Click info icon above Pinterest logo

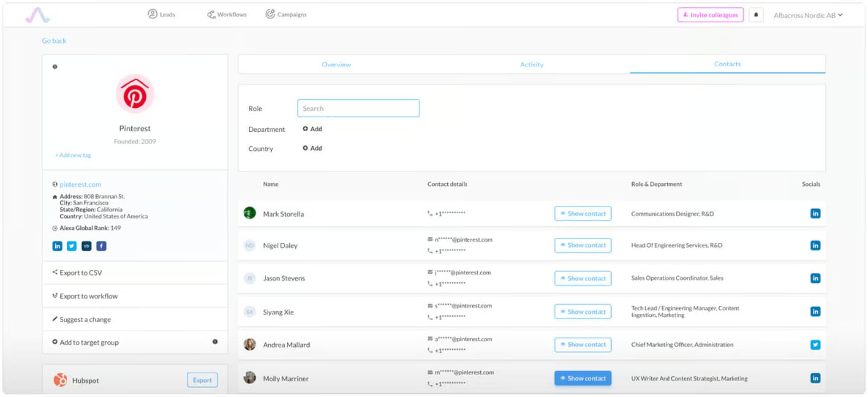55,66
